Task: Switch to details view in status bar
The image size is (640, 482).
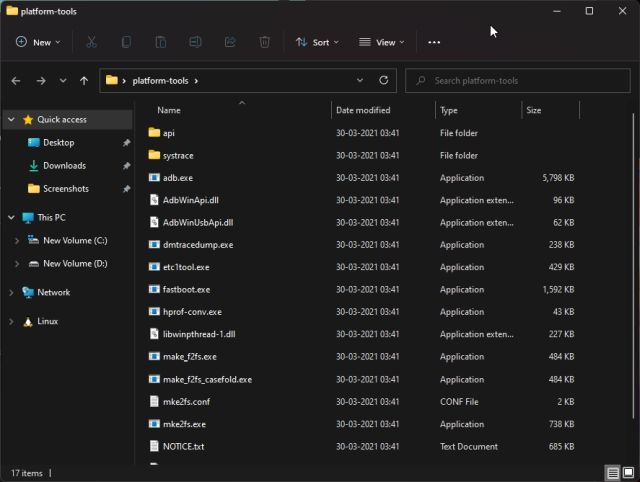Action: coord(612,472)
